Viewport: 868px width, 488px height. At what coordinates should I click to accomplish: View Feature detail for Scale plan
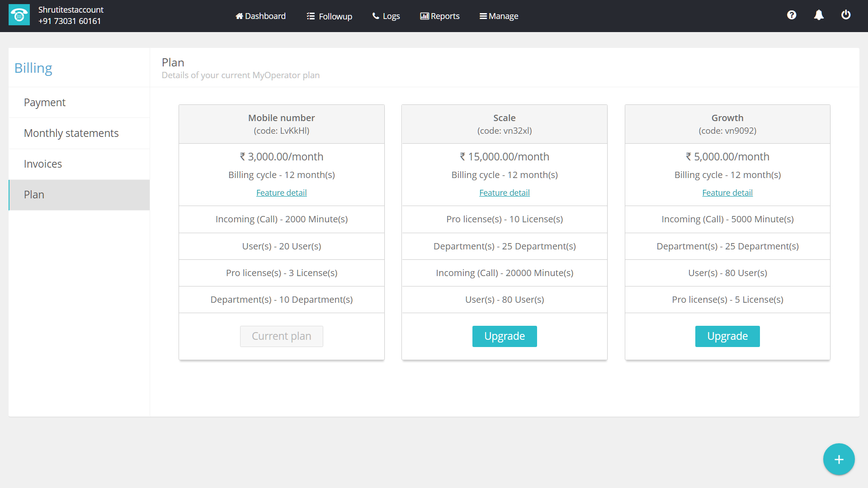coord(504,193)
